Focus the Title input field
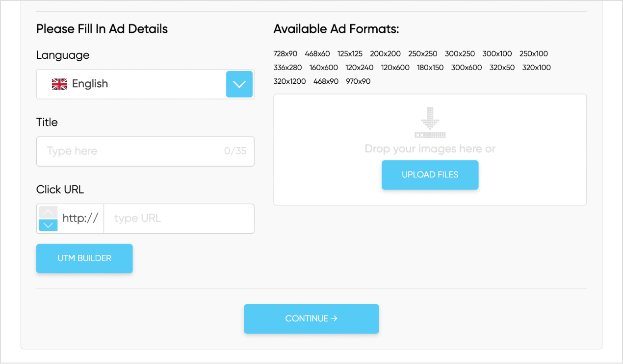The image size is (623, 364). (132, 151)
